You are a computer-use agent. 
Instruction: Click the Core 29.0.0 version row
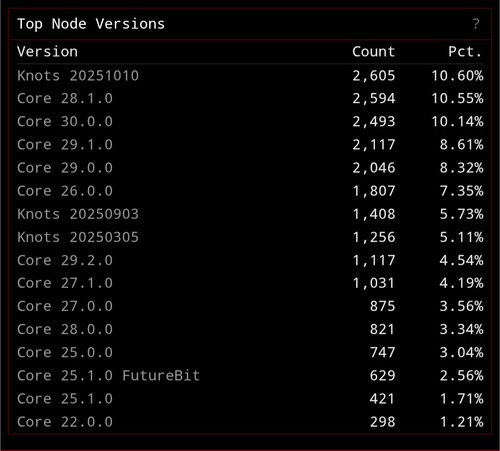tap(250, 168)
